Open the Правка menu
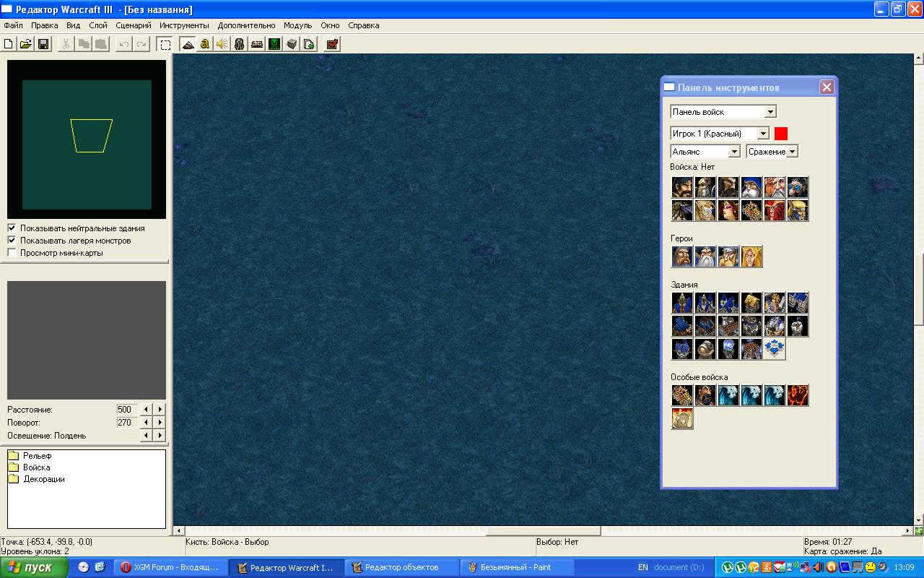The image size is (924, 578). pos(45,25)
